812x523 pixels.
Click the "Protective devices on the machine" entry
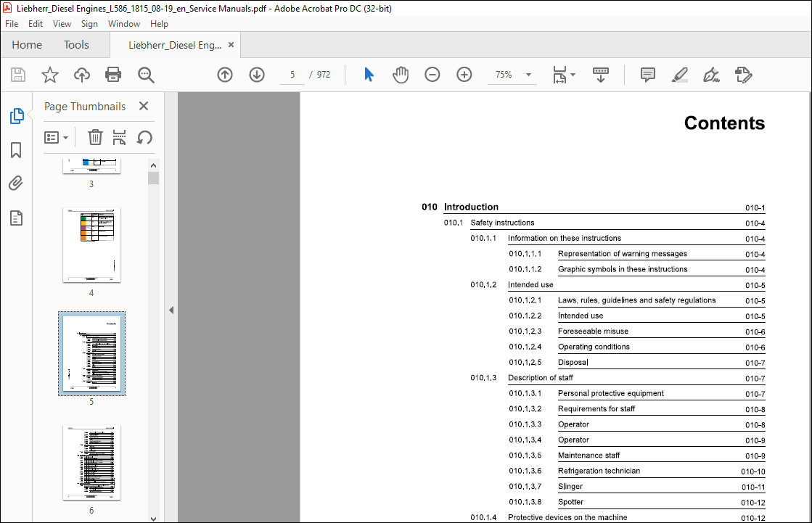[567, 517]
